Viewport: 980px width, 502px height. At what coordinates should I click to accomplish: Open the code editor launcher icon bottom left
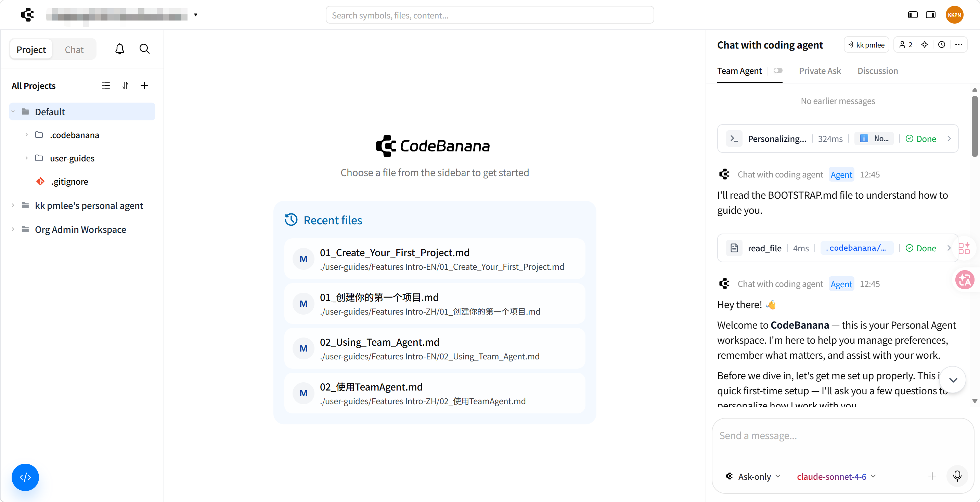pos(25,477)
